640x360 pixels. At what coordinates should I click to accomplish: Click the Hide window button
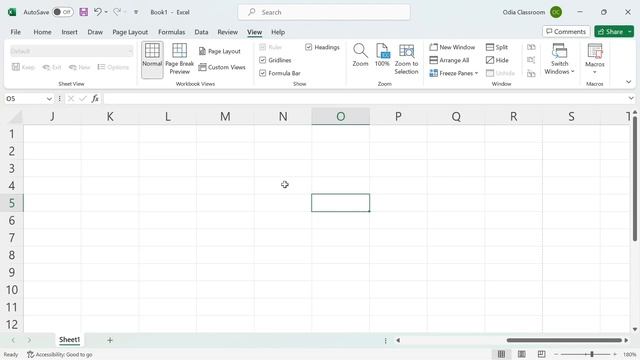497,60
